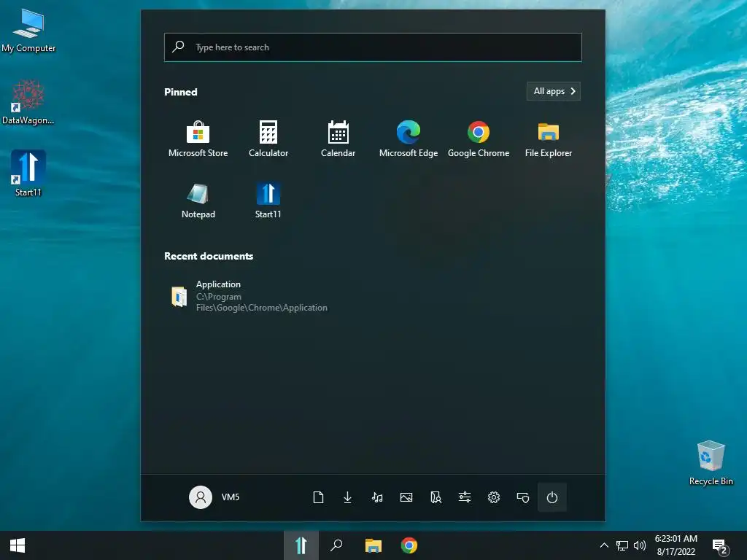Launch the Calculator app
This screenshot has height=560, width=747.
pos(268,139)
